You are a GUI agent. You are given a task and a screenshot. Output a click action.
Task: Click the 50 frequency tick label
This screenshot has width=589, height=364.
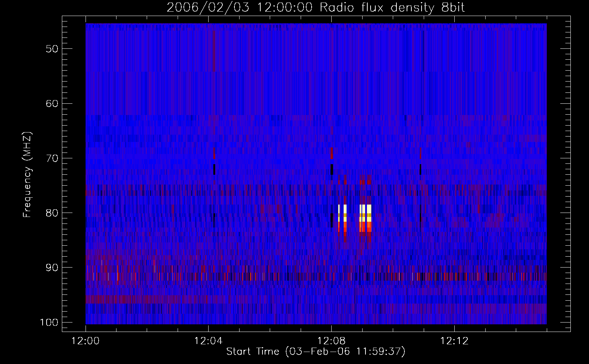pos(52,49)
